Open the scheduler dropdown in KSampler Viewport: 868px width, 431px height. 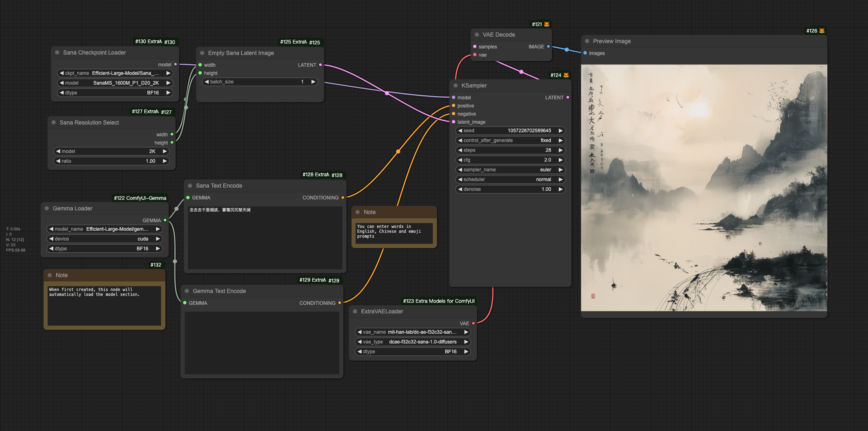[x=510, y=179]
